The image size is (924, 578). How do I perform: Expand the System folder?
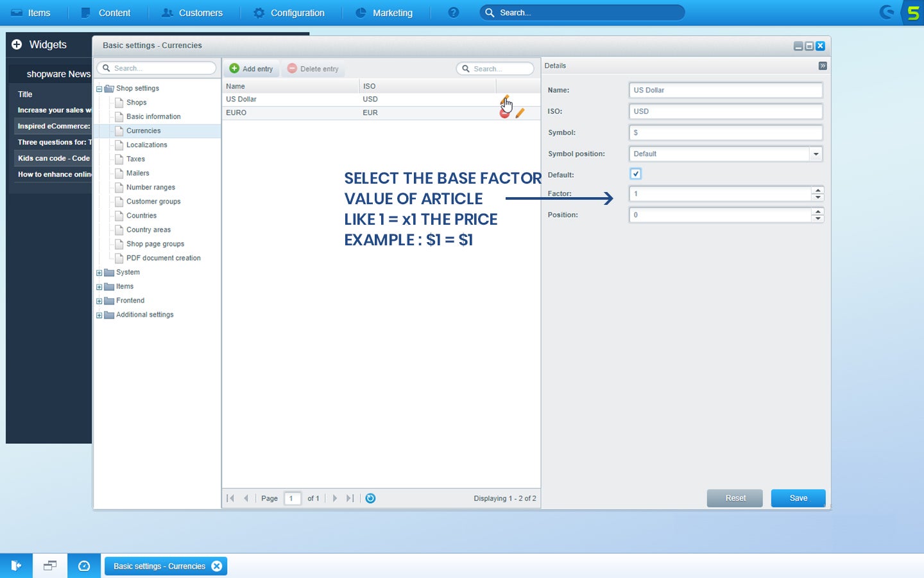point(99,272)
